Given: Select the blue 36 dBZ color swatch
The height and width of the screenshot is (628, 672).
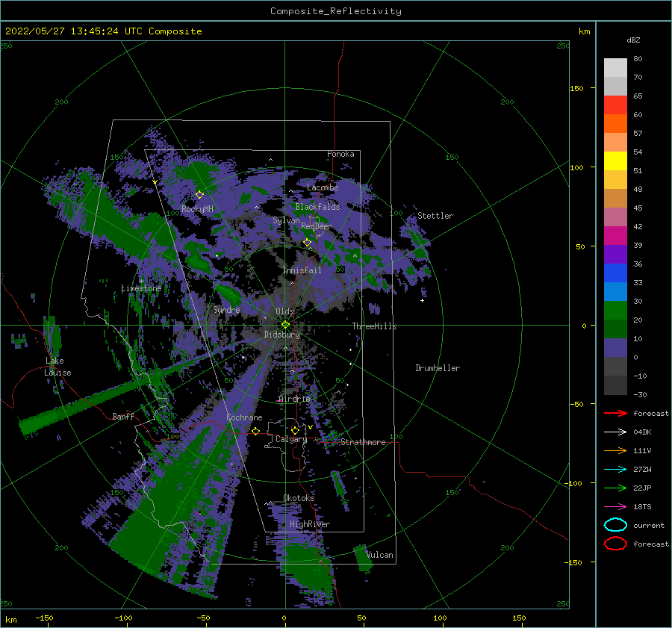Looking at the screenshot, I should point(615,273).
